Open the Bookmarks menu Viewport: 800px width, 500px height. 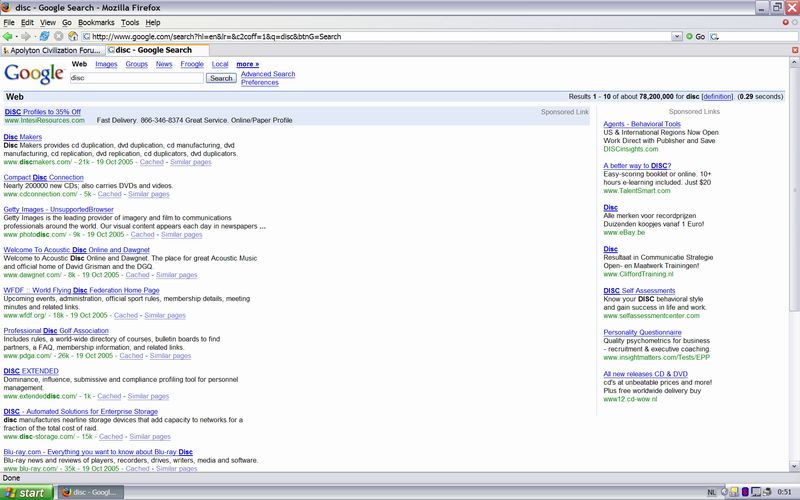coord(96,21)
